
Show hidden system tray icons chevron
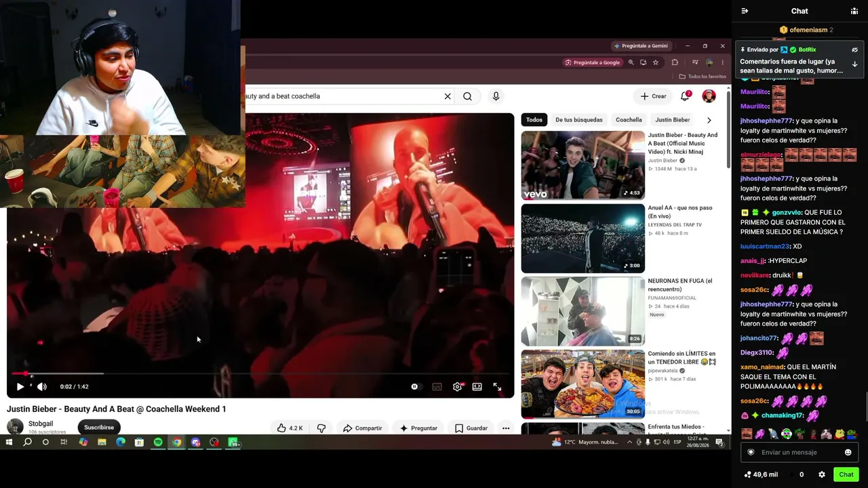tap(629, 443)
